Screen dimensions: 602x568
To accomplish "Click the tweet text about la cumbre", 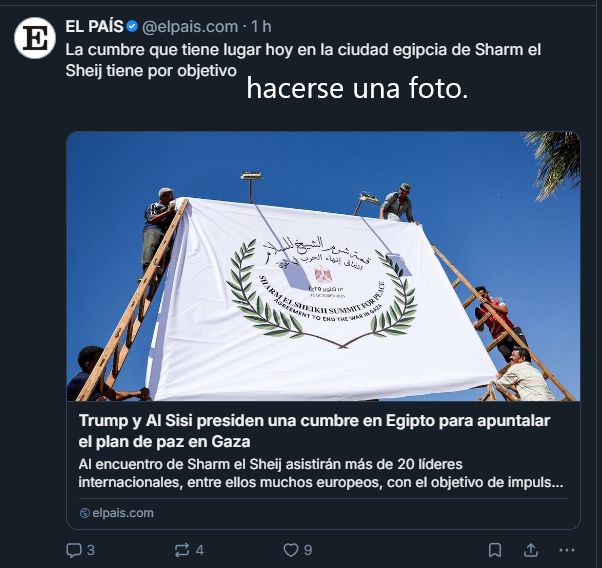I will pyautogui.click(x=303, y=60).
